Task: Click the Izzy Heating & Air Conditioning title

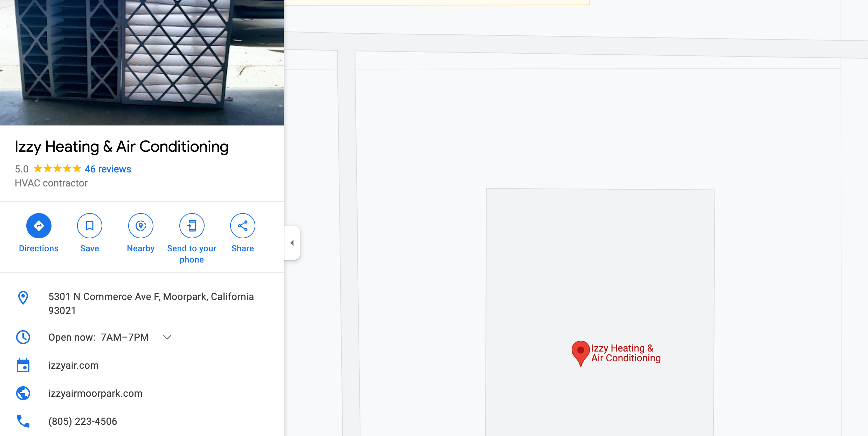Action: tap(122, 147)
